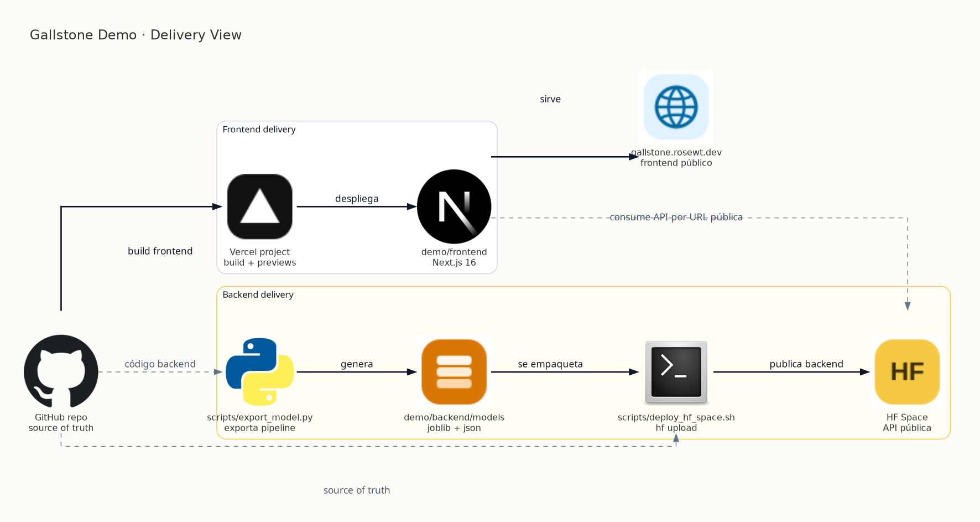The image size is (980, 522).
Task: Select the 'build frontend' edge label
Action: (x=160, y=251)
